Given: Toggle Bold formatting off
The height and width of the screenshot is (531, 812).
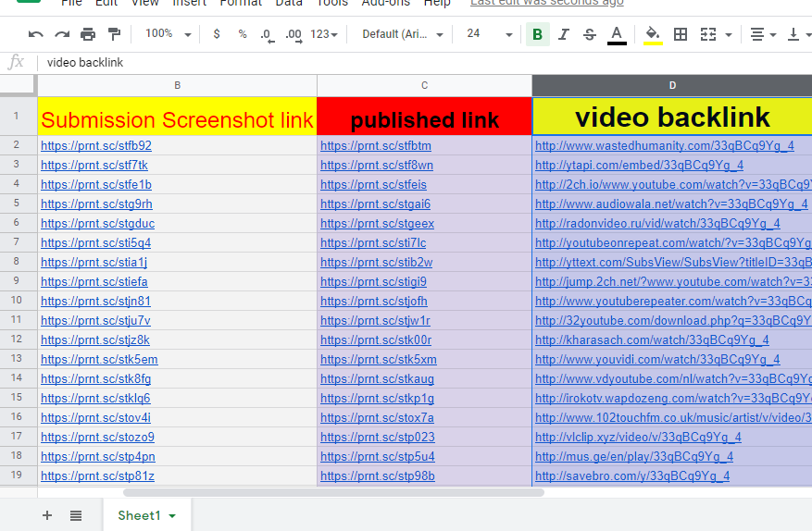Looking at the screenshot, I should [537, 34].
